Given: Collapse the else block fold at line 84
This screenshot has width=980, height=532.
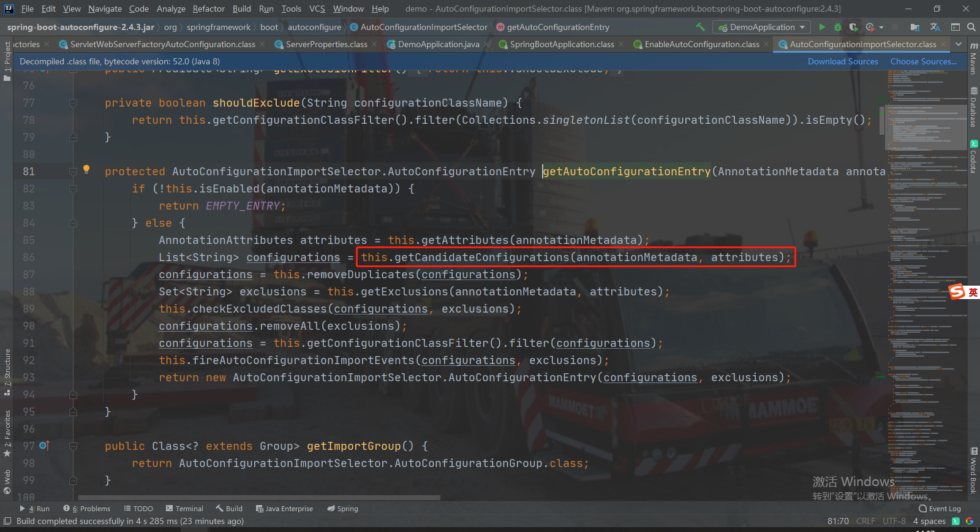Looking at the screenshot, I should [73, 223].
